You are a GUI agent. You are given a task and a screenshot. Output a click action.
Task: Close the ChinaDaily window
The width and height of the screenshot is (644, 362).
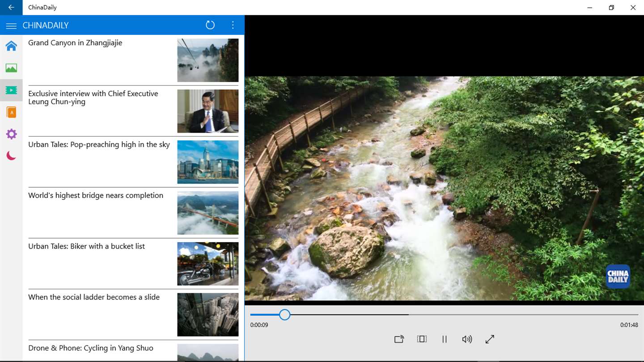coord(633,8)
